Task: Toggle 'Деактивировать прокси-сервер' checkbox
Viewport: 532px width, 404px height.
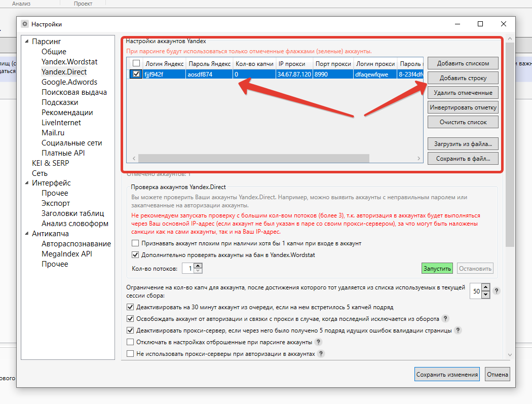Action: click(130, 330)
